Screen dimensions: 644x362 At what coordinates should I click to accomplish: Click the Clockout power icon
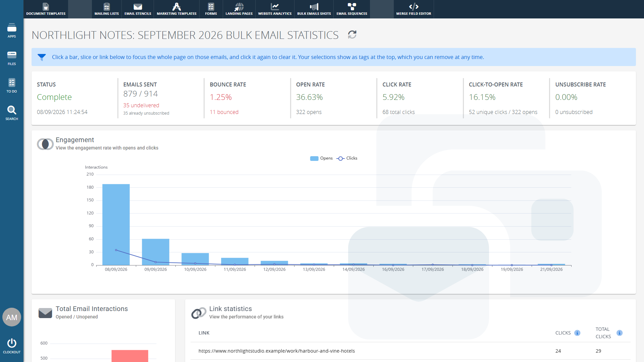12,343
